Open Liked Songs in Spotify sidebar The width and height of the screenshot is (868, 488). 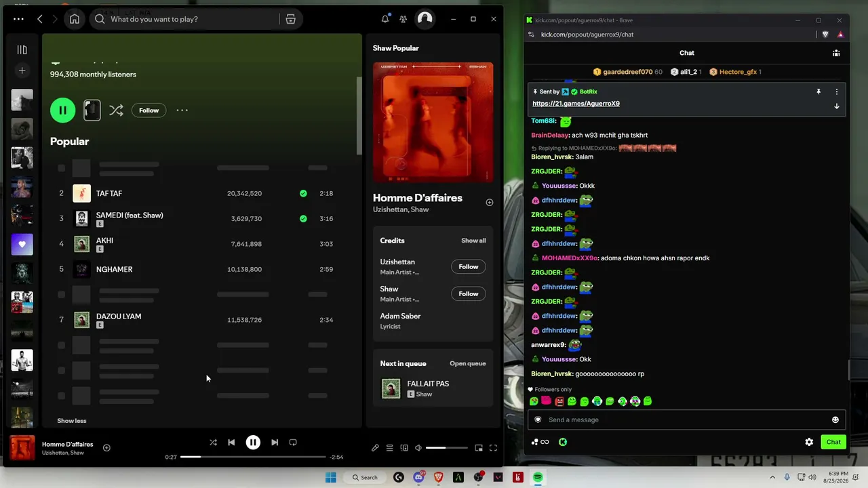pos(22,245)
